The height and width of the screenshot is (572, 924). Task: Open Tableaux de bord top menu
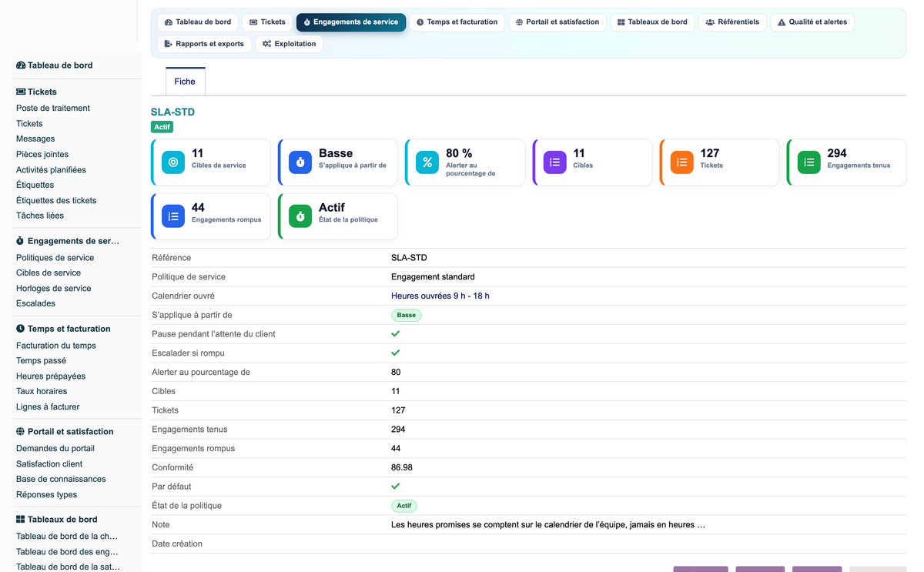[x=653, y=22]
